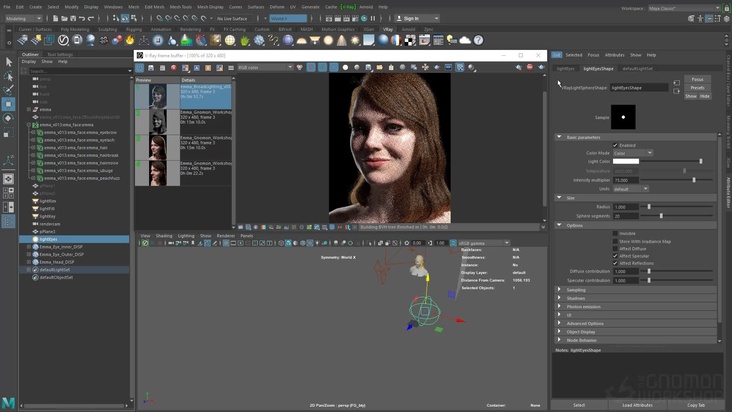Open the Mesh Tools menu
732x412 pixels.
click(181, 6)
